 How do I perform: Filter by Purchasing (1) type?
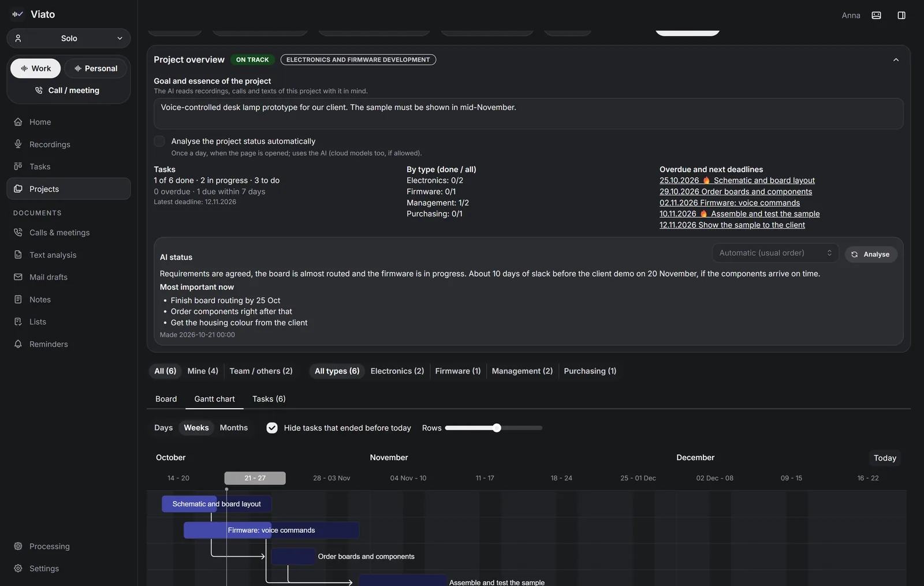(590, 371)
